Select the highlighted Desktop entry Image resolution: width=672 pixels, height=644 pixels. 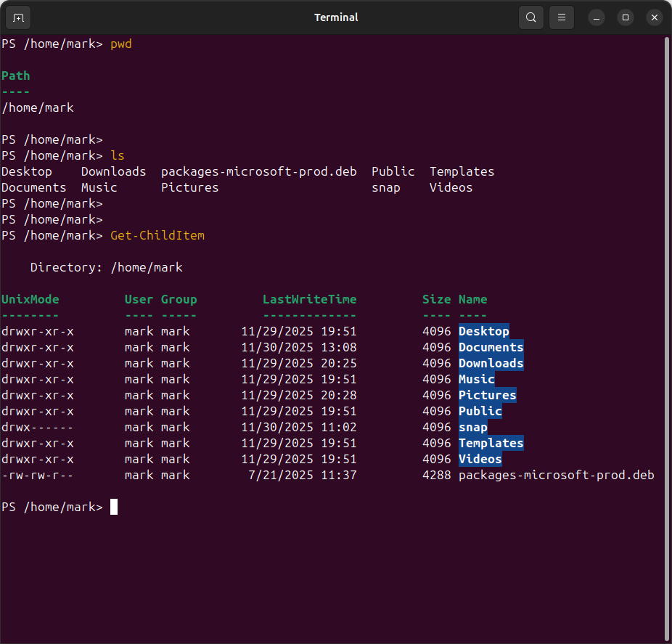483,331
